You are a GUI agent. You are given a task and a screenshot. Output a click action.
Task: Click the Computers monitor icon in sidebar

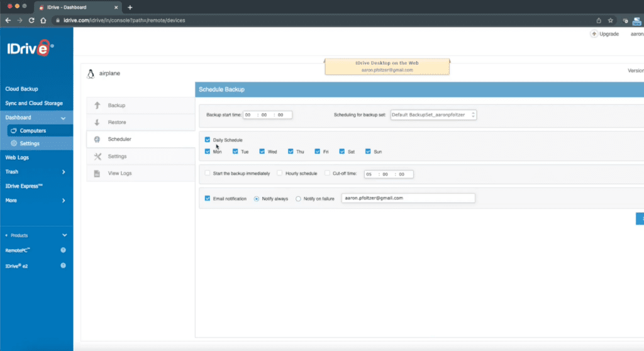click(14, 131)
